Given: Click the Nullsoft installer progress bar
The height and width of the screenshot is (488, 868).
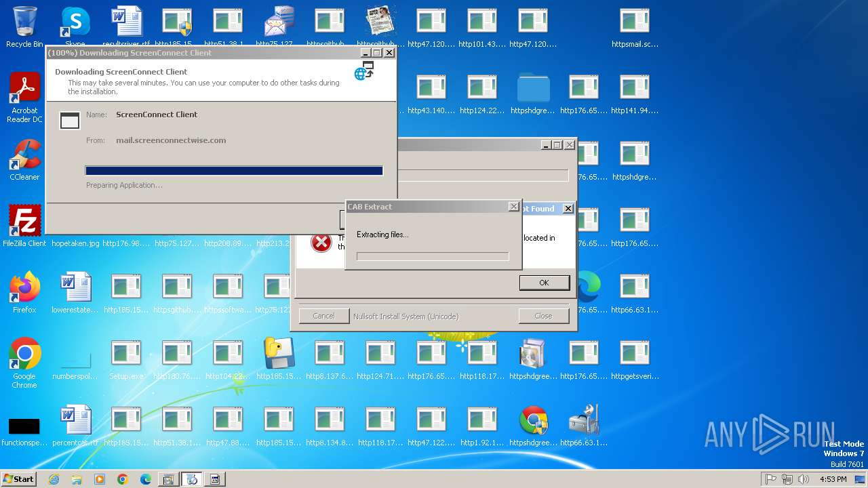Looking at the screenshot, I should [x=483, y=176].
